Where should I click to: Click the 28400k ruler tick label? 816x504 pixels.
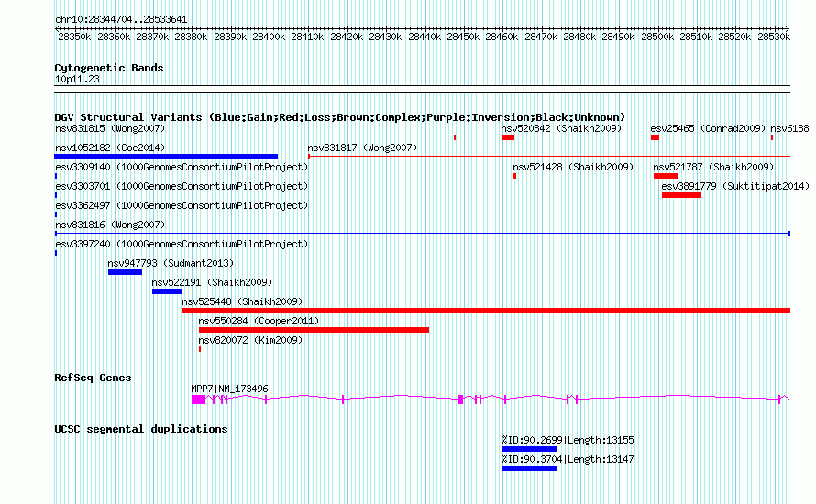pyautogui.click(x=269, y=37)
